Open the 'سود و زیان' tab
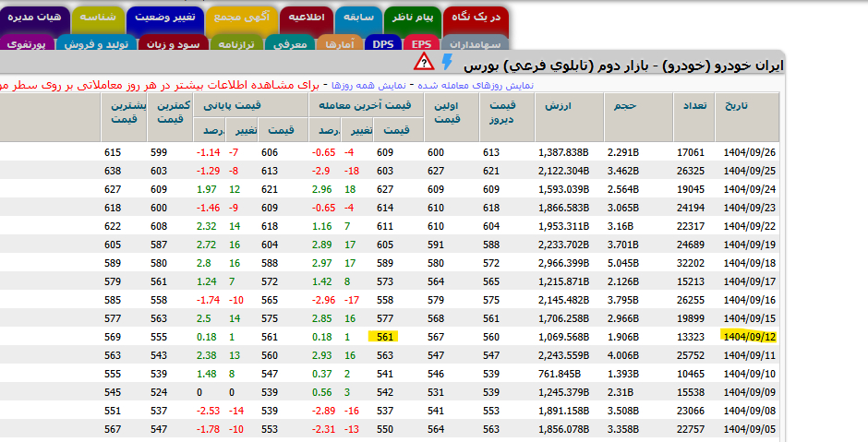Image resolution: width=868 pixels, height=442 pixels. [172, 43]
